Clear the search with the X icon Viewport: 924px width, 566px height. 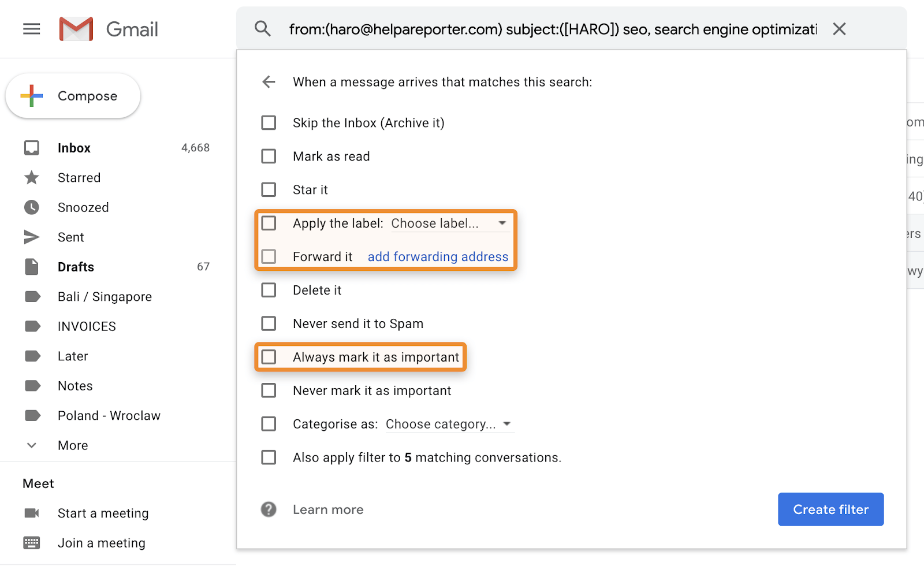click(x=839, y=28)
